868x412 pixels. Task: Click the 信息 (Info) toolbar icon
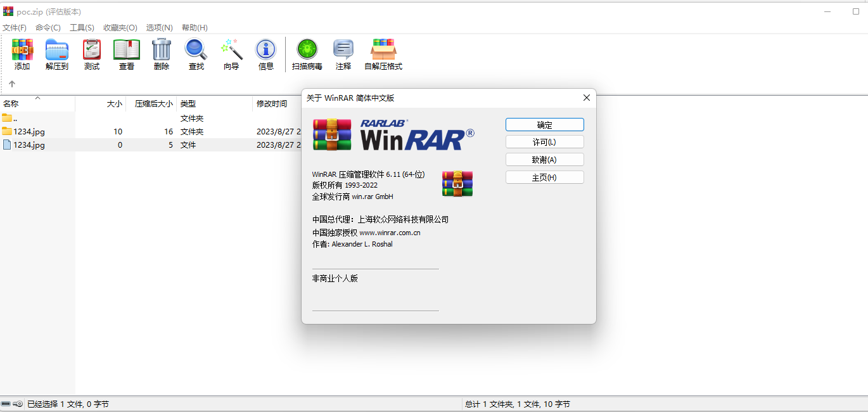(x=266, y=49)
